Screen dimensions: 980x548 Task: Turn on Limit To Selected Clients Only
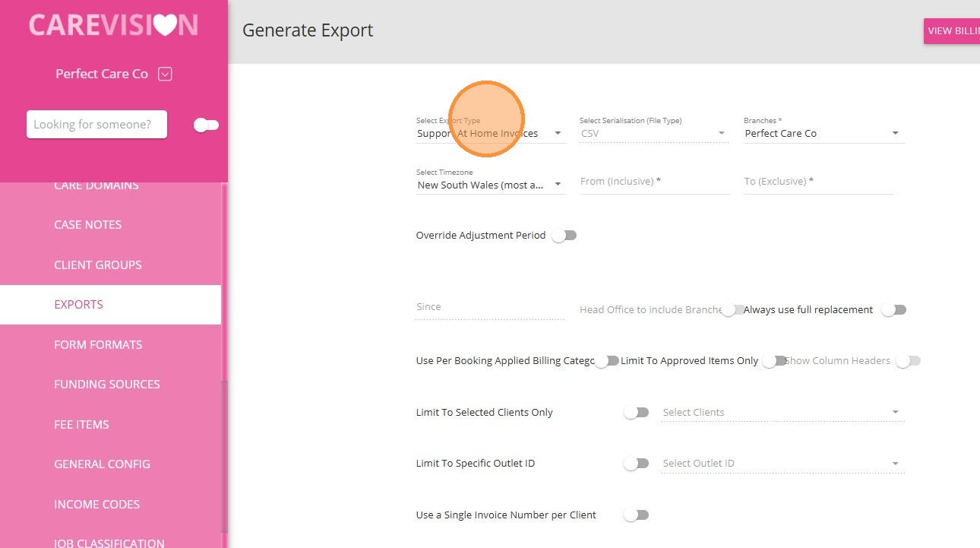click(x=636, y=413)
